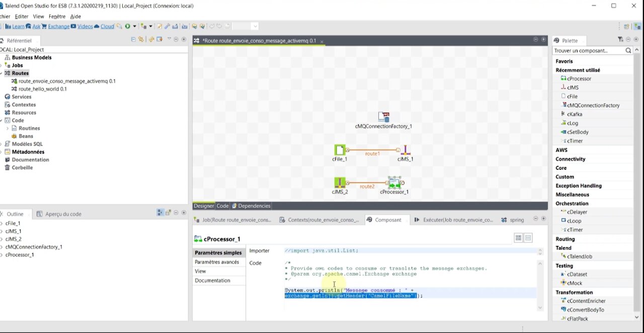Open the Référentiel view menu dropdown
This screenshot has width=644, height=333.
170,39
